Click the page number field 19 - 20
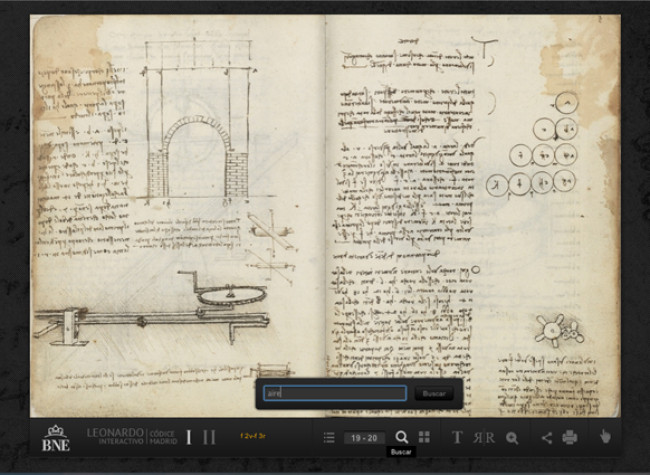The height and width of the screenshot is (475, 650). click(364, 438)
